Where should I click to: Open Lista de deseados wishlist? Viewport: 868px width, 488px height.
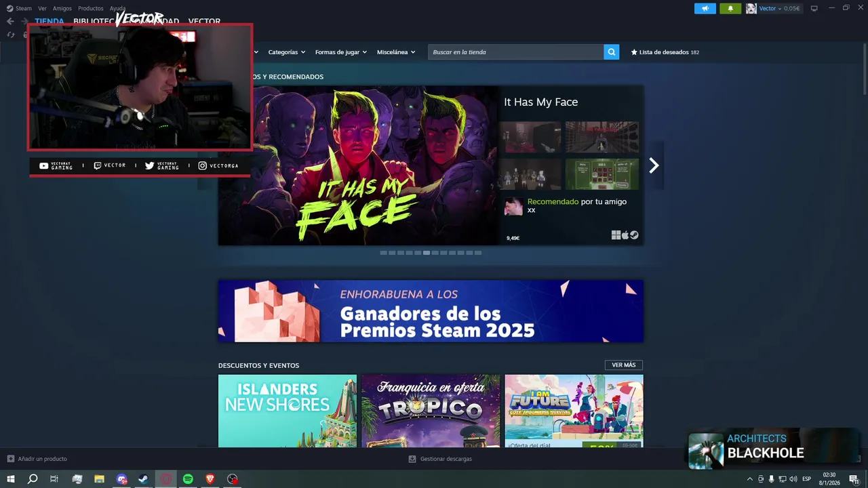[x=665, y=52]
